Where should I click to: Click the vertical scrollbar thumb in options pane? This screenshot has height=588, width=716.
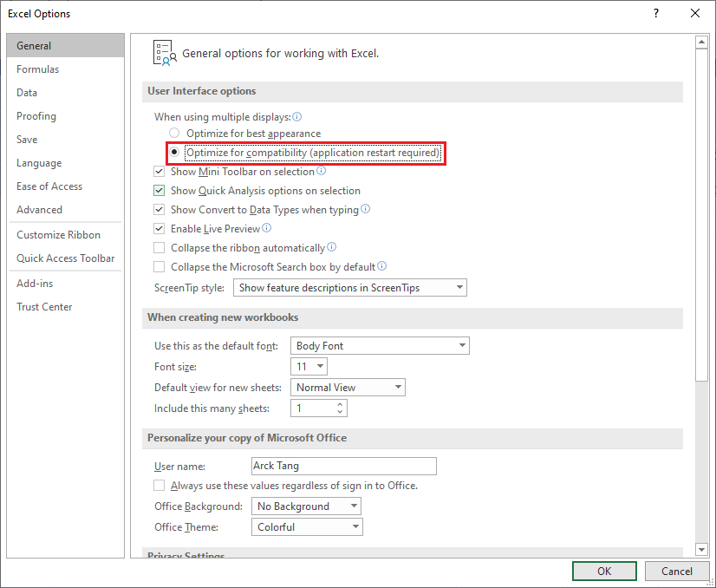click(x=701, y=215)
